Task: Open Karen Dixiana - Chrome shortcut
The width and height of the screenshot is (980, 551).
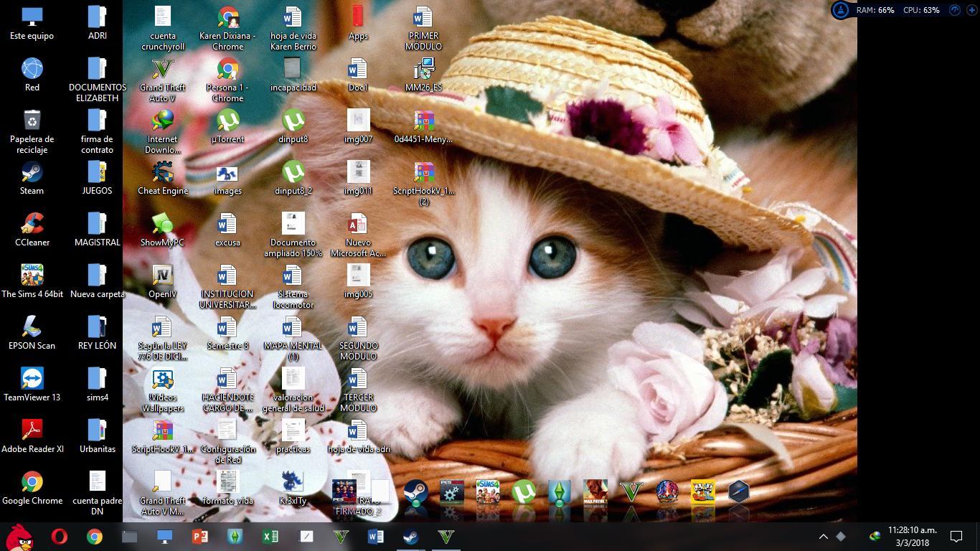Action: point(228,28)
